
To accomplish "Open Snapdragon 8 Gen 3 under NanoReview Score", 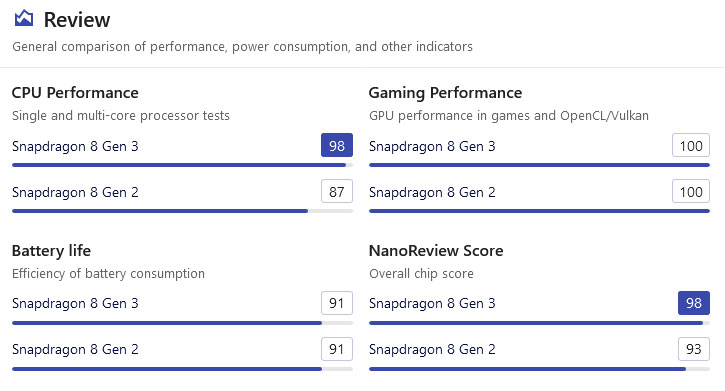I will tap(432, 304).
